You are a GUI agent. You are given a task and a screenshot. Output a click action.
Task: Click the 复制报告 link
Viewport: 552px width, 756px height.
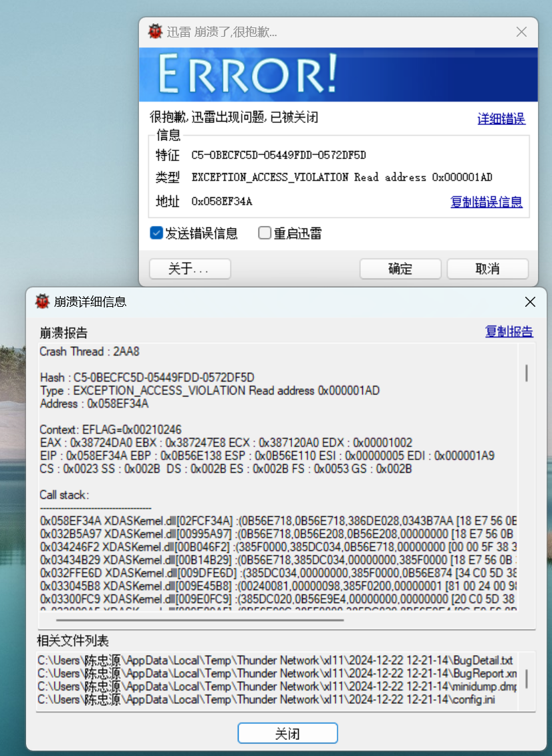(x=509, y=332)
